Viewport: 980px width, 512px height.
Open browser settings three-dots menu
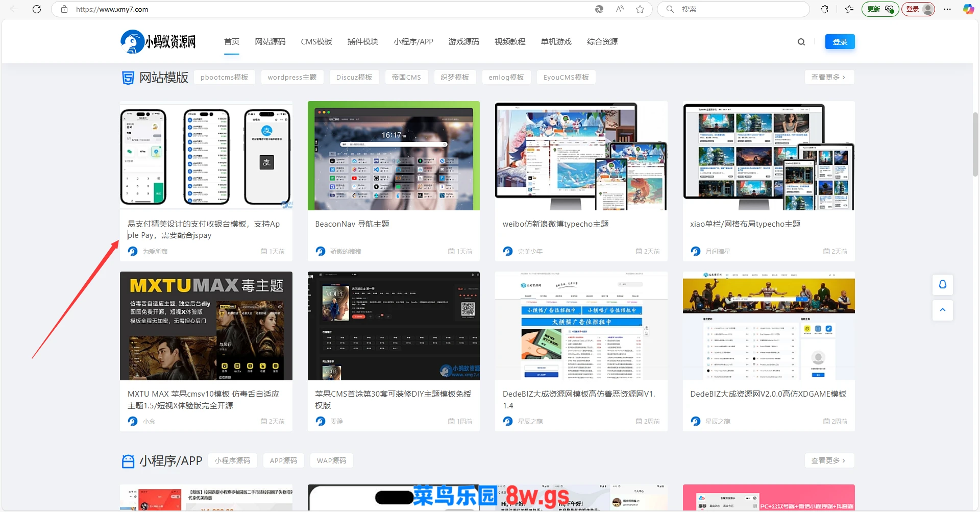pyautogui.click(x=947, y=9)
